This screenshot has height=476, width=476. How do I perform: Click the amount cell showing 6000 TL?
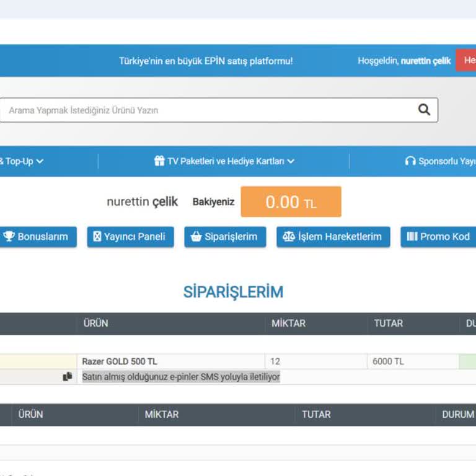pyautogui.click(x=413, y=361)
